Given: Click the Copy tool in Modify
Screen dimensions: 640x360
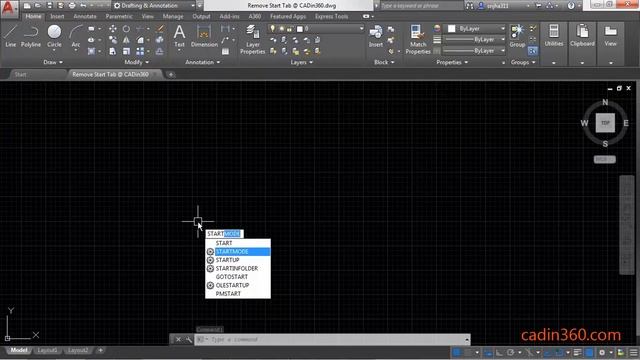Looking at the screenshot, I should [113, 40].
